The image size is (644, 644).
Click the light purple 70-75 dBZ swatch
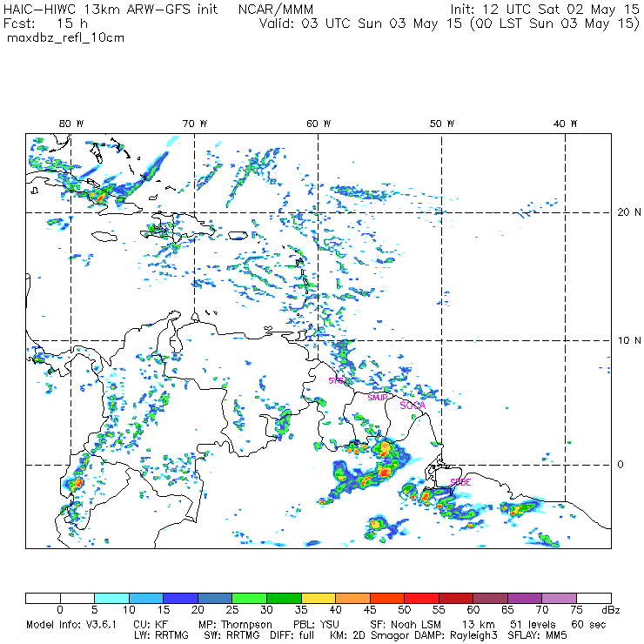click(560, 598)
